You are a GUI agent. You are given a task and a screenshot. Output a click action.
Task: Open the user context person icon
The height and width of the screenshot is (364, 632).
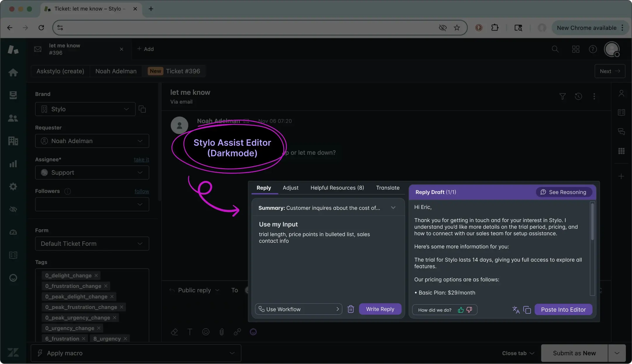click(621, 93)
